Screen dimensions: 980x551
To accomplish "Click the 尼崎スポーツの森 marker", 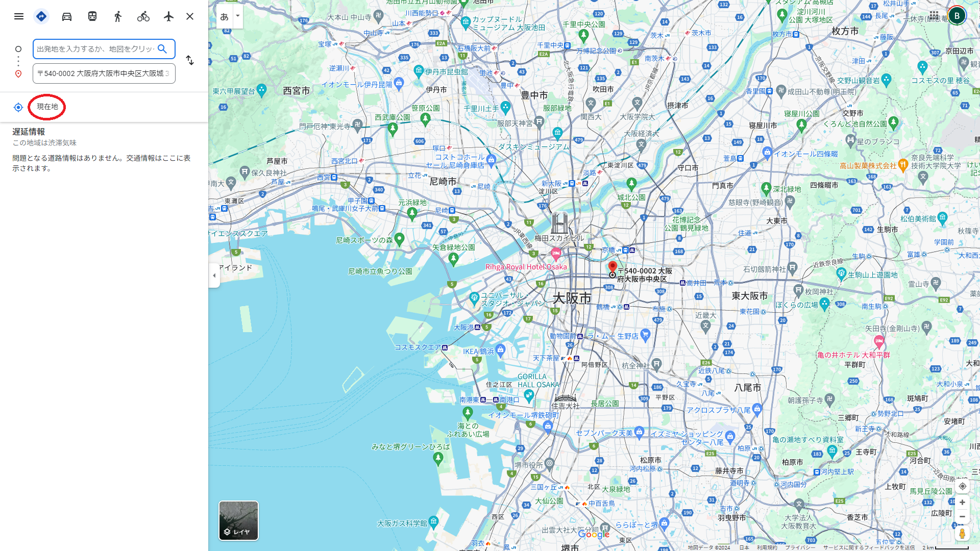I will coord(400,239).
